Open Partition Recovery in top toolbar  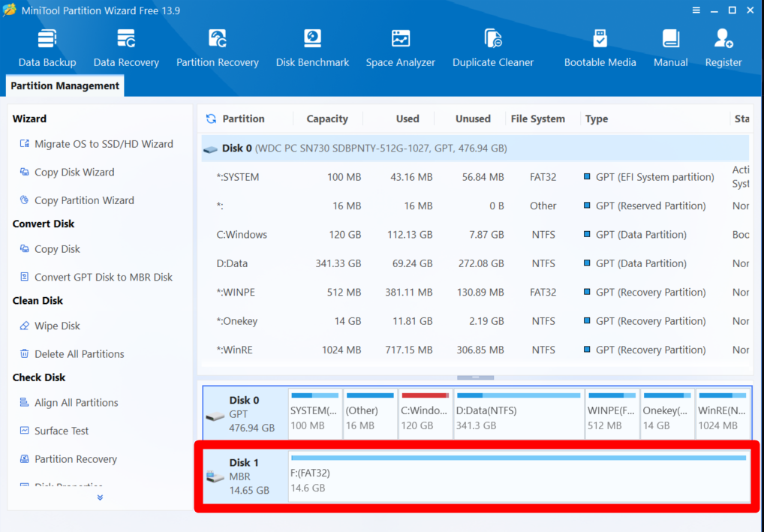[x=218, y=48]
